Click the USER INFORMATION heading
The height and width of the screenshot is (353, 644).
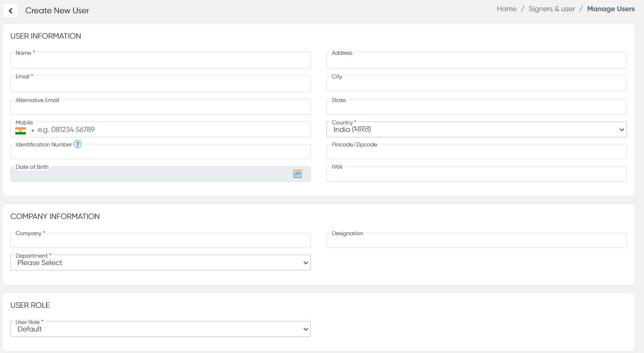coord(46,36)
